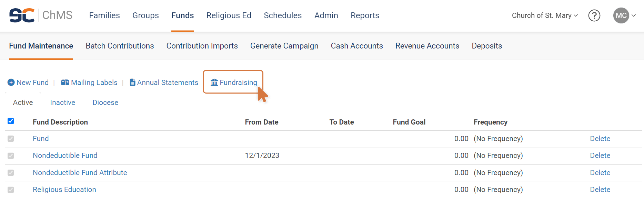Click the MC user avatar
Screen dimensions: 644x204
click(621, 15)
